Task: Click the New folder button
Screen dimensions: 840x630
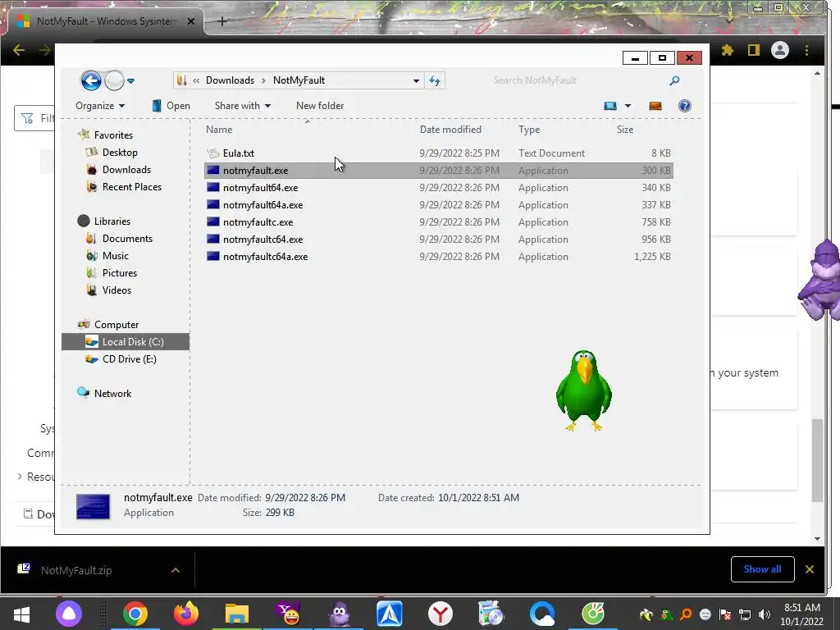Action: click(x=320, y=106)
